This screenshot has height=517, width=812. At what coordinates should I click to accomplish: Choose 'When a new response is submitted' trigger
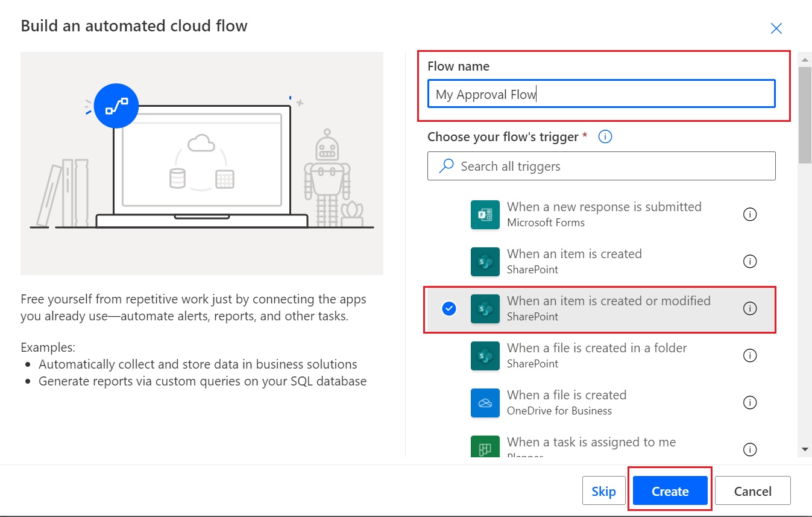pyautogui.click(x=603, y=214)
